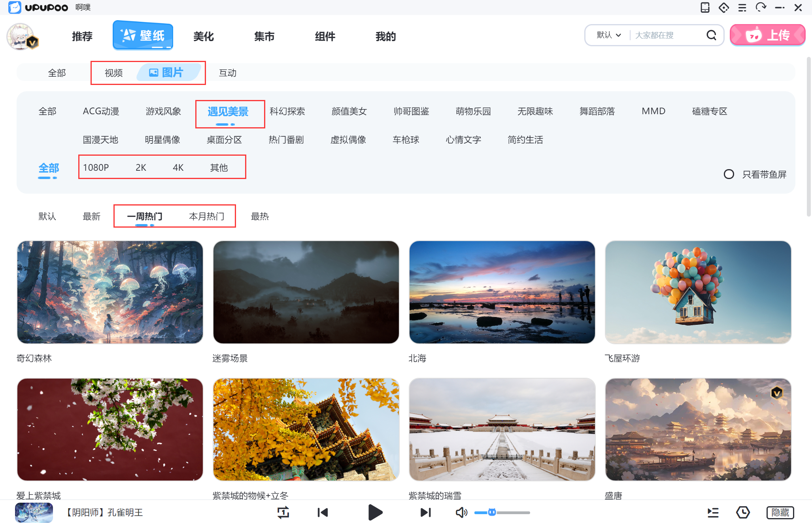Select the 4K resolution filter

point(178,168)
